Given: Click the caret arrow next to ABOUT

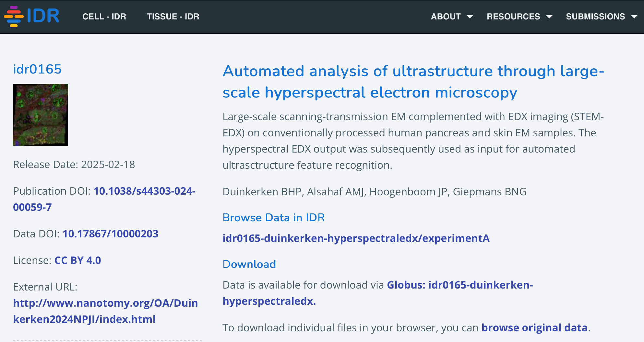Looking at the screenshot, I should click(470, 17).
